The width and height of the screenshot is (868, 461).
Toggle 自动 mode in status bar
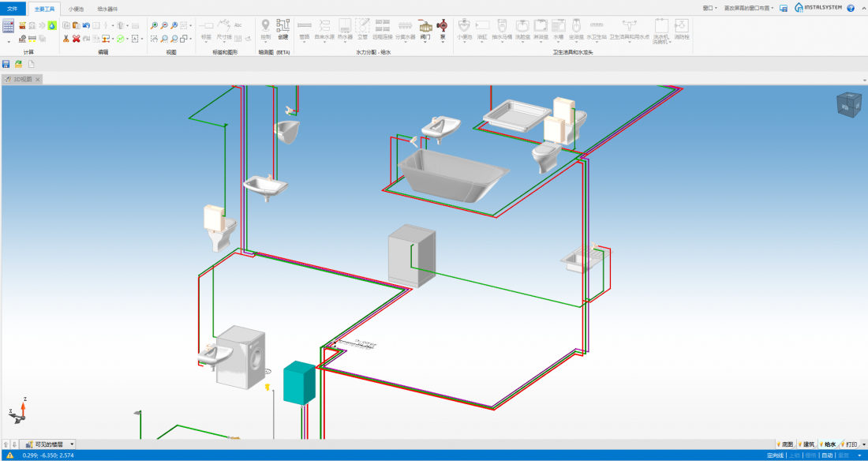(x=827, y=455)
